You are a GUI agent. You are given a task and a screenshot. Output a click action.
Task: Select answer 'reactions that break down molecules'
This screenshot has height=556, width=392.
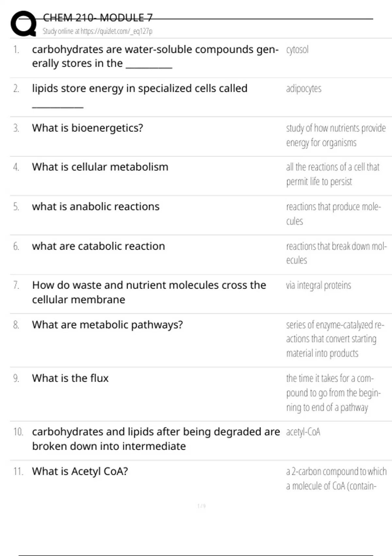point(336,253)
